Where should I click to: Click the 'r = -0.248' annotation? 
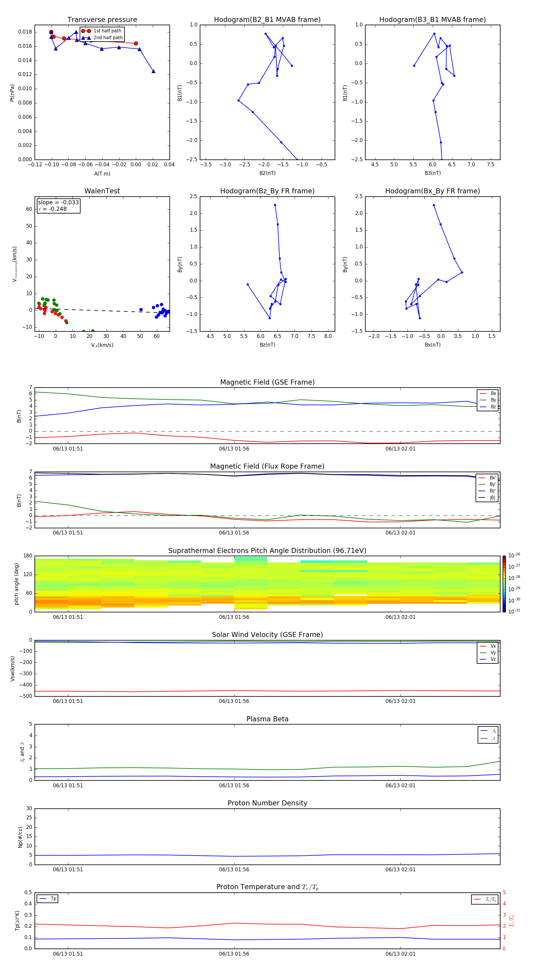[53, 209]
